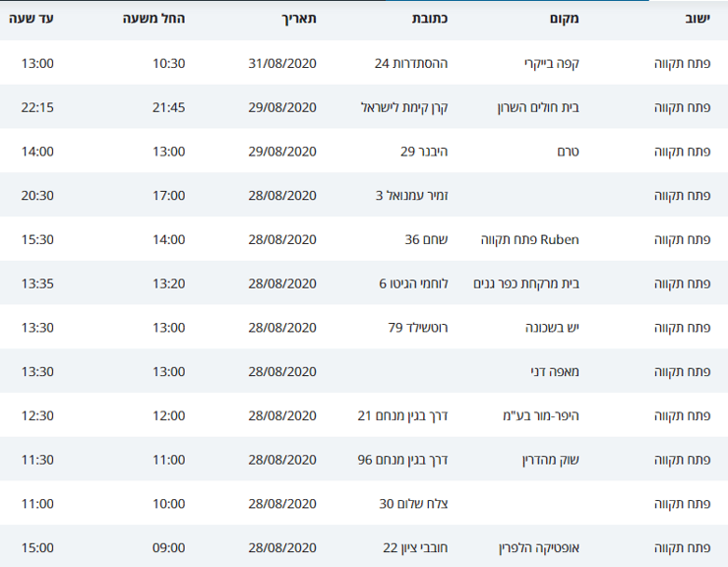Image resolution: width=728 pixels, height=567 pixels.
Task: Click the 31/08/2020 date cell
Action: (x=282, y=63)
